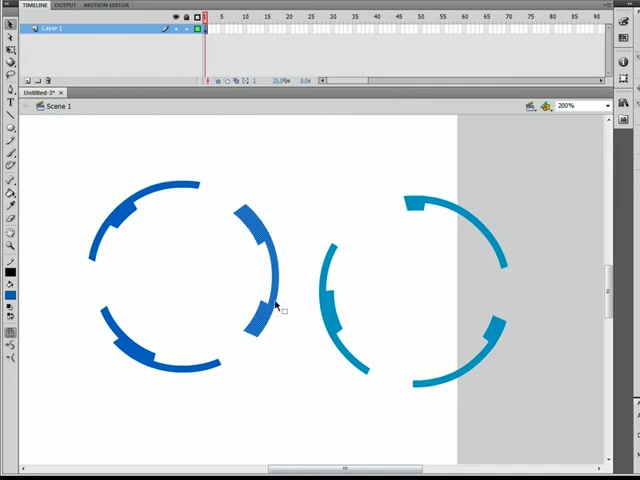Activate the Pen tool

10,90
